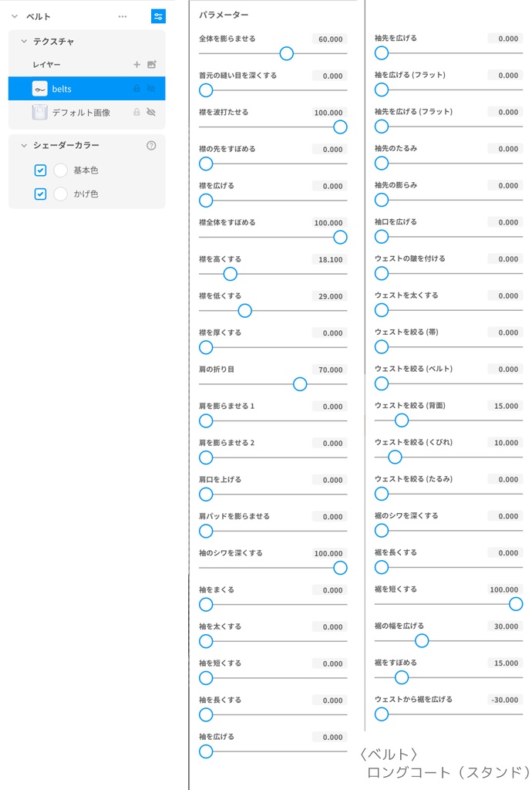Viewport: 532px width, 790px height.
Task: Open the ベルト parameter settings icon
Action: [158, 16]
